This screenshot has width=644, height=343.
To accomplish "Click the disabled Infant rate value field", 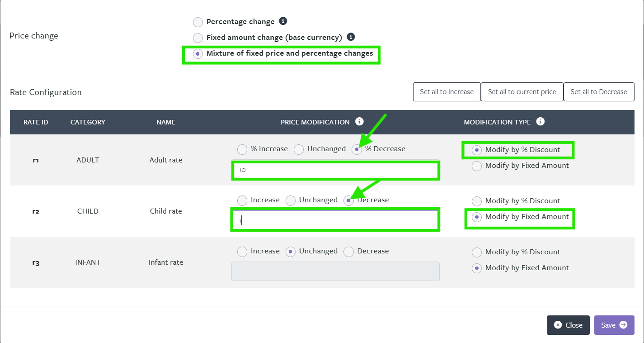I will 335,271.
